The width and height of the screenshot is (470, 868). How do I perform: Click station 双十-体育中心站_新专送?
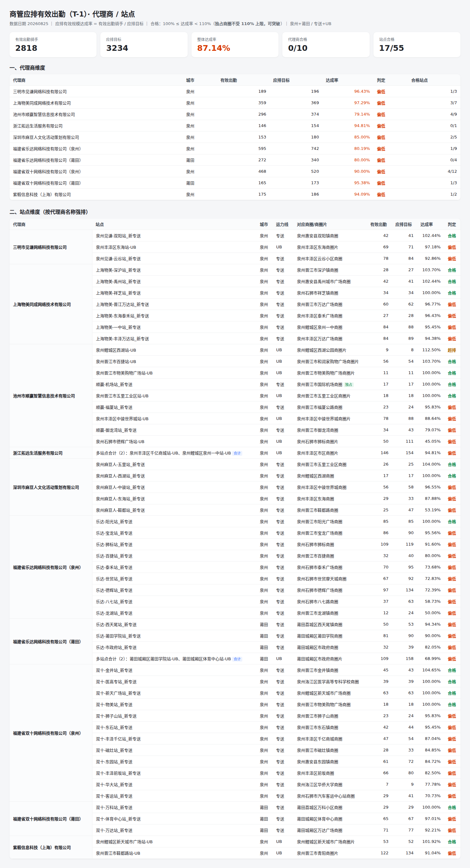(118, 819)
